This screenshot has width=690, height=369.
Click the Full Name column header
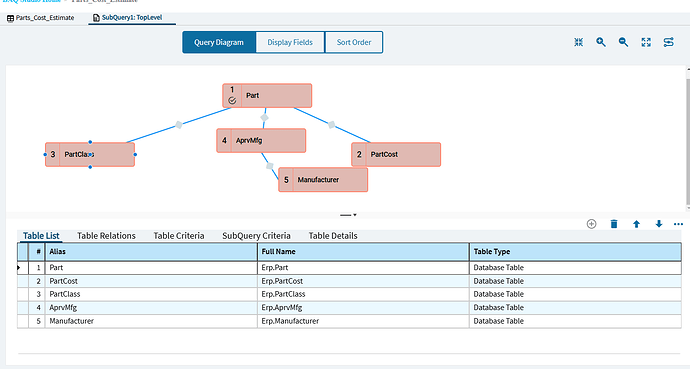click(x=363, y=252)
